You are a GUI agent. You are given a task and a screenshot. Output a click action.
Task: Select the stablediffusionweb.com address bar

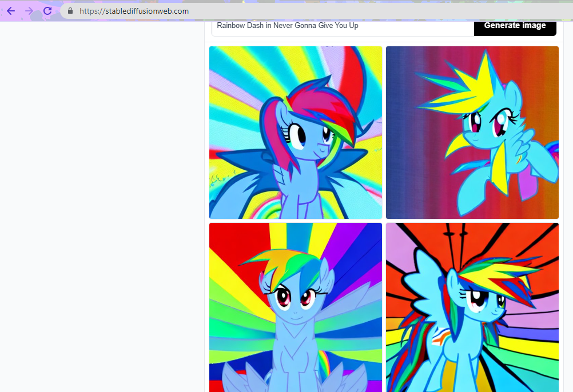(316, 11)
